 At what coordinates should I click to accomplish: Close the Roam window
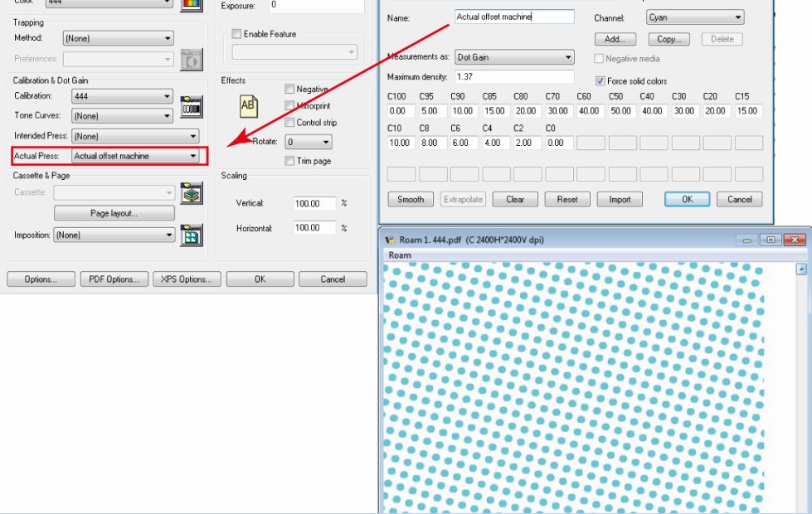(795, 240)
